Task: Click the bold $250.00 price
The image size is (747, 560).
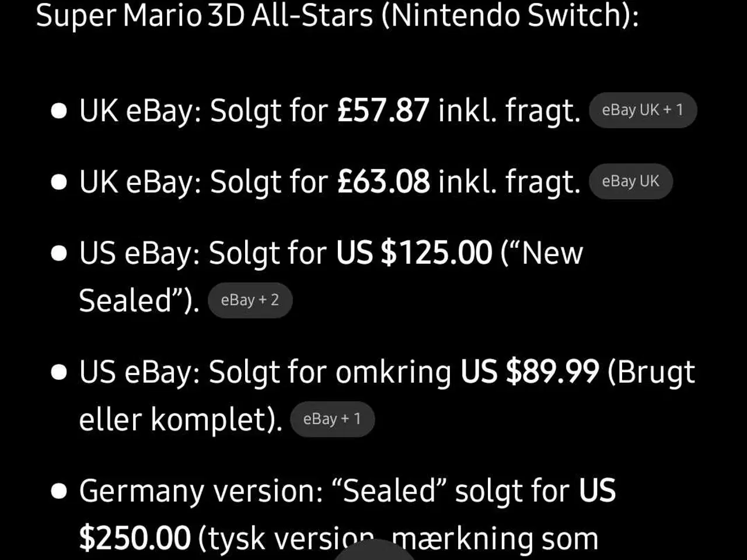Action: [x=135, y=538]
